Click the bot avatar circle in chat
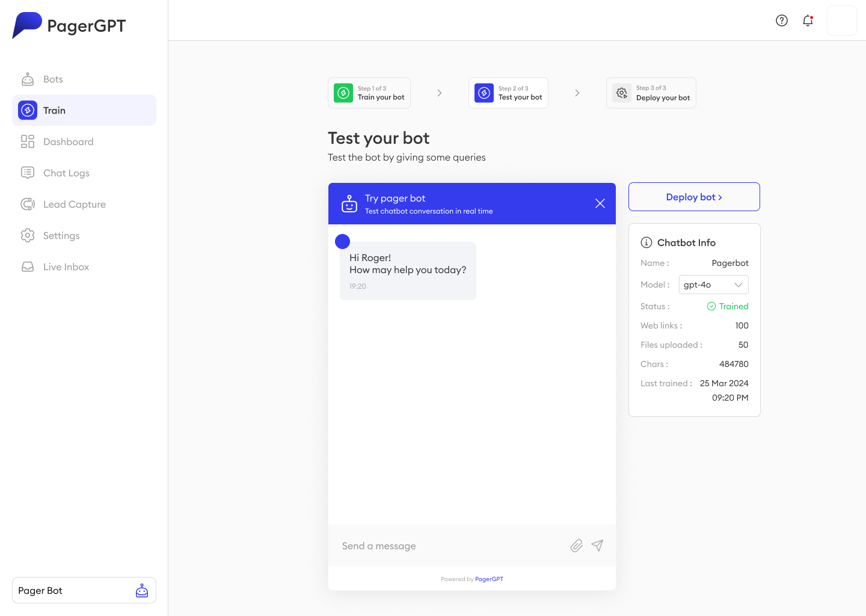Viewport: 866px width, 616px height. [x=342, y=241]
